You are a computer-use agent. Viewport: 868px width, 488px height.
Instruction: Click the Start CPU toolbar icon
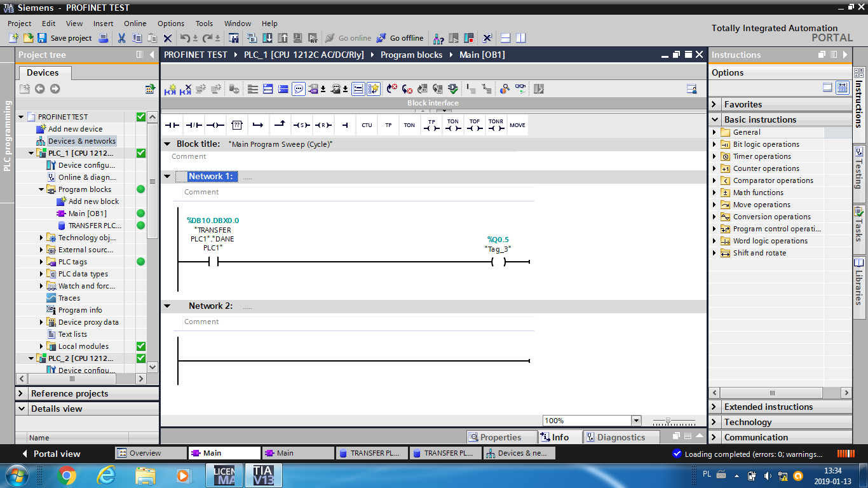tap(454, 38)
